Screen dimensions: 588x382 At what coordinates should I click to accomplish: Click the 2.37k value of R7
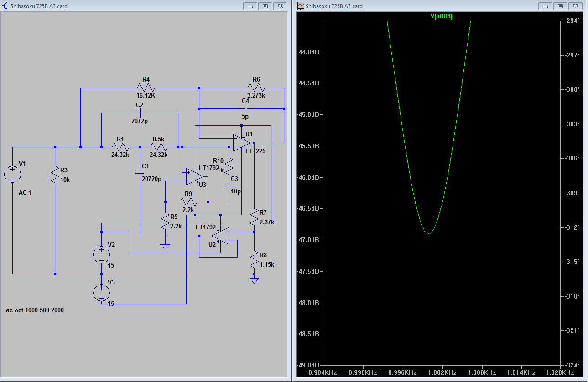(267, 222)
